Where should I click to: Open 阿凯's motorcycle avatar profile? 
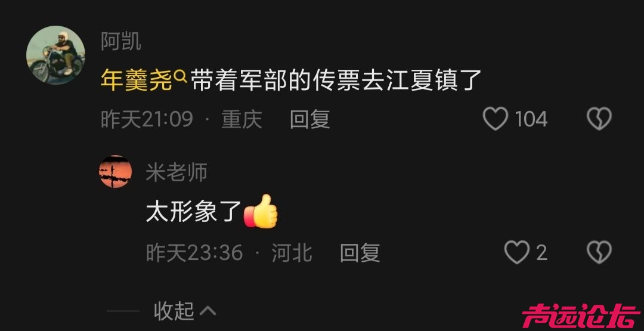pos(55,55)
